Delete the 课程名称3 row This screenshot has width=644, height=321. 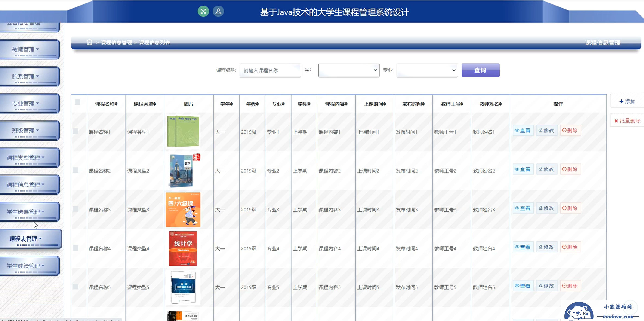(570, 208)
